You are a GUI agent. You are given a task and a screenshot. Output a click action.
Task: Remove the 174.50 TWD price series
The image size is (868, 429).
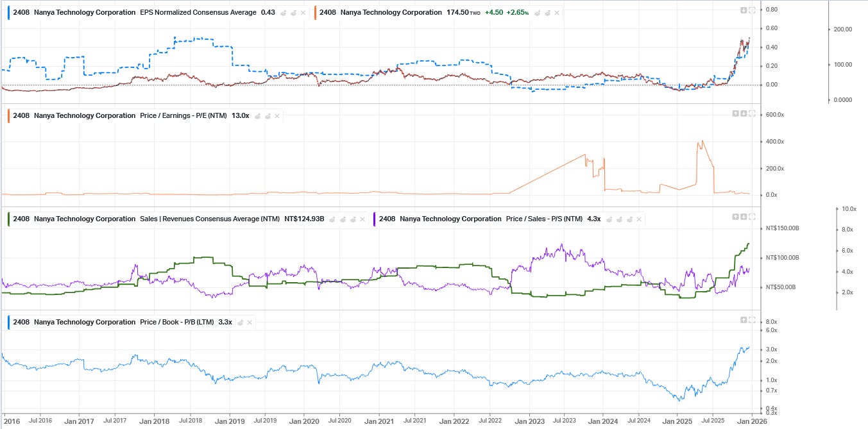coord(556,12)
